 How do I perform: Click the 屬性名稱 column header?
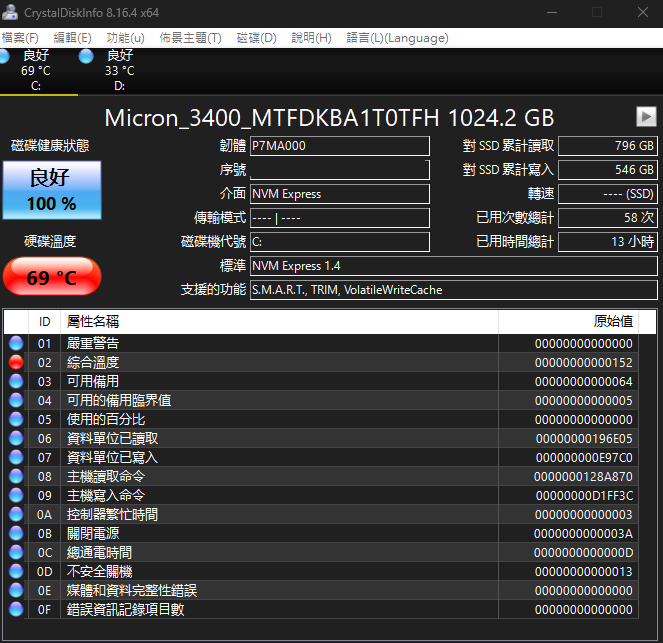click(279, 322)
